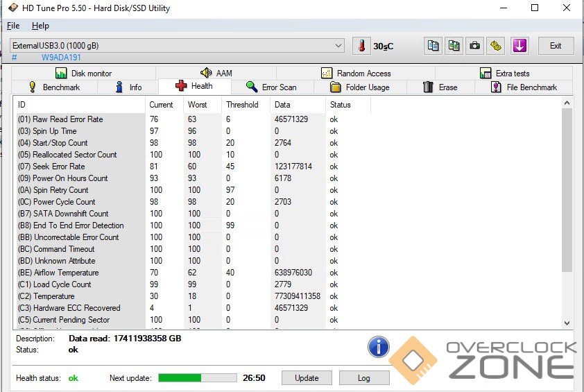The height and width of the screenshot is (392, 584).
Task: Click the camera save screenshot icon
Action: pyautogui.click(x=474, y=46)
